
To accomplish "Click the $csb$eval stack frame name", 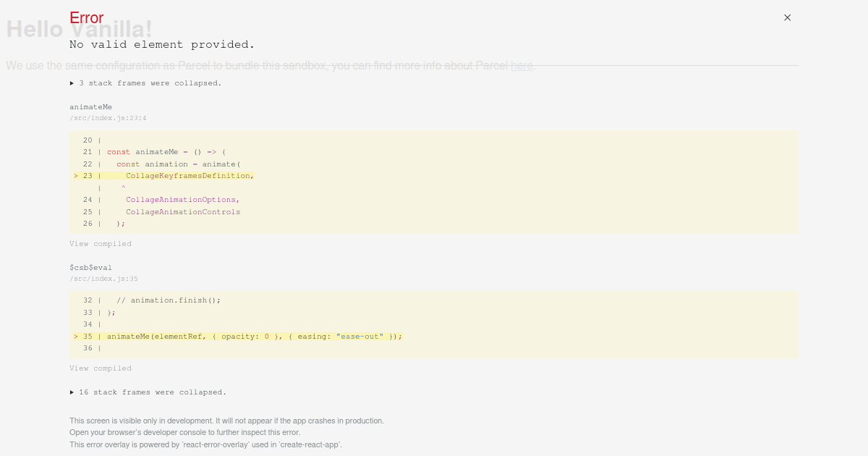I will coord(90,268).
